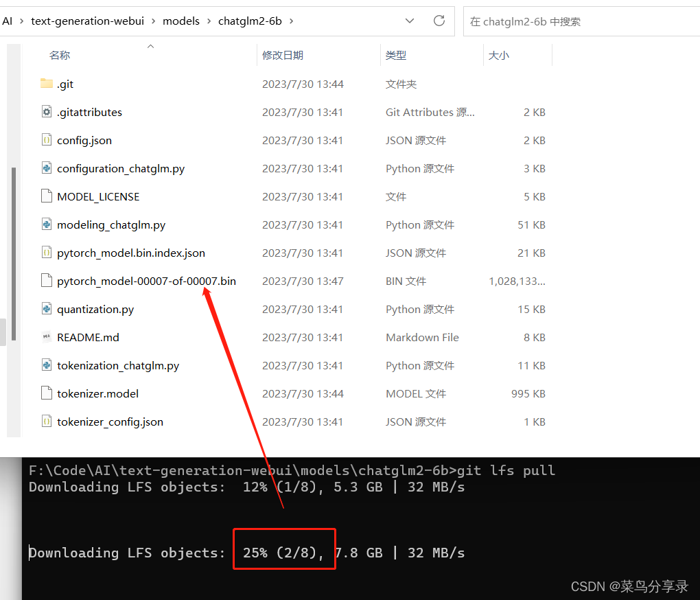This screenshot has height=600, width=700.
Task: Select the pytorch_model.bin.index.json file name
Action: 131,253
